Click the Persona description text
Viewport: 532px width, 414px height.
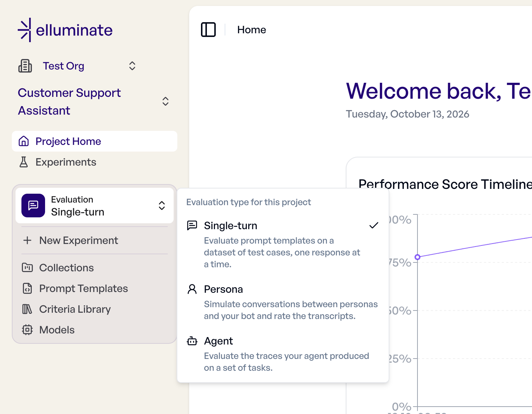[x=291, y=310]
